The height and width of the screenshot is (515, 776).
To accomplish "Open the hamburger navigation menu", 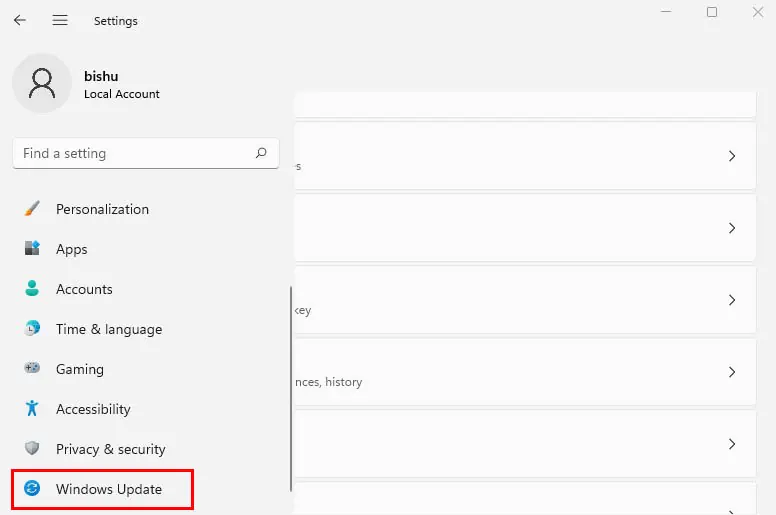I will tap(60, 20).
